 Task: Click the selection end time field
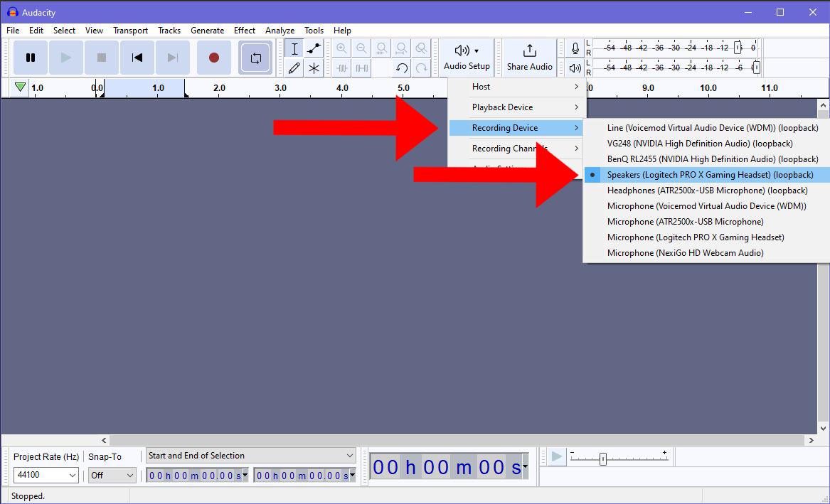click(x=304, y=476)
